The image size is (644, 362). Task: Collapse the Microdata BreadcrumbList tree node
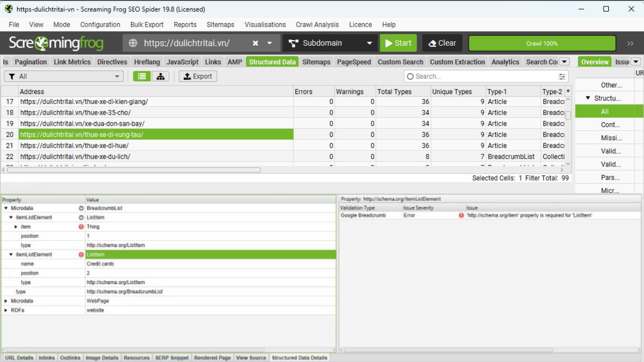6,208
